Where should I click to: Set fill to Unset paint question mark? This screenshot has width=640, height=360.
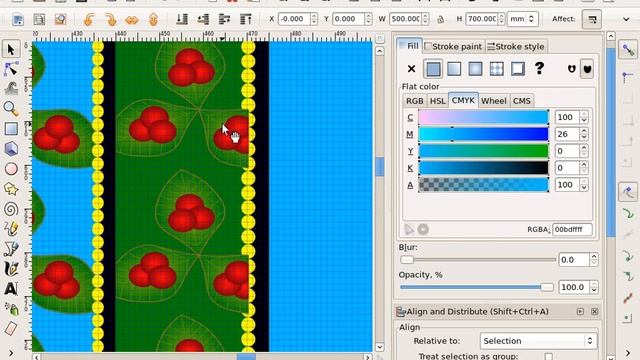pos(539,68)
